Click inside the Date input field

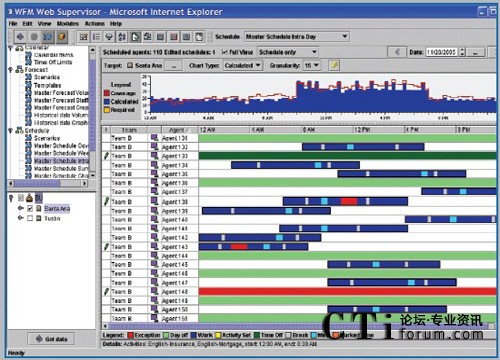(441, 52)
